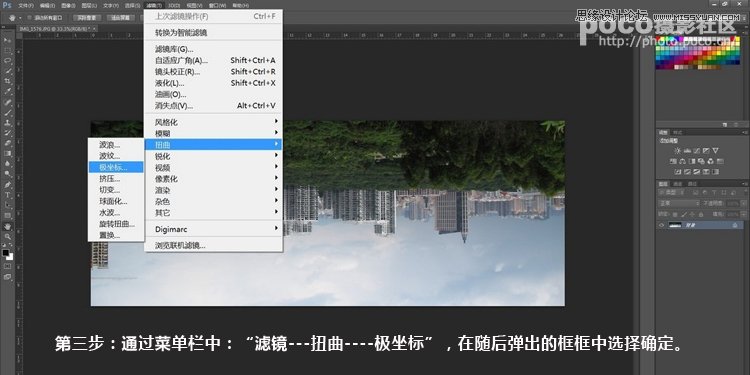Screen dimensions: 750x375
Task: Select the Crop tool
Action: click(8, 81)
